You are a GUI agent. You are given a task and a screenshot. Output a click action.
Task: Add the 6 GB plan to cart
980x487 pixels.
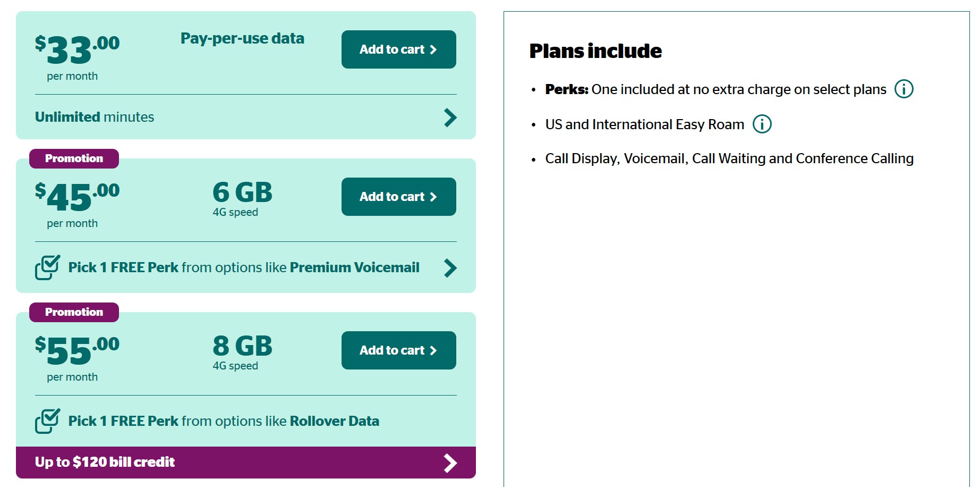point(398,197)
